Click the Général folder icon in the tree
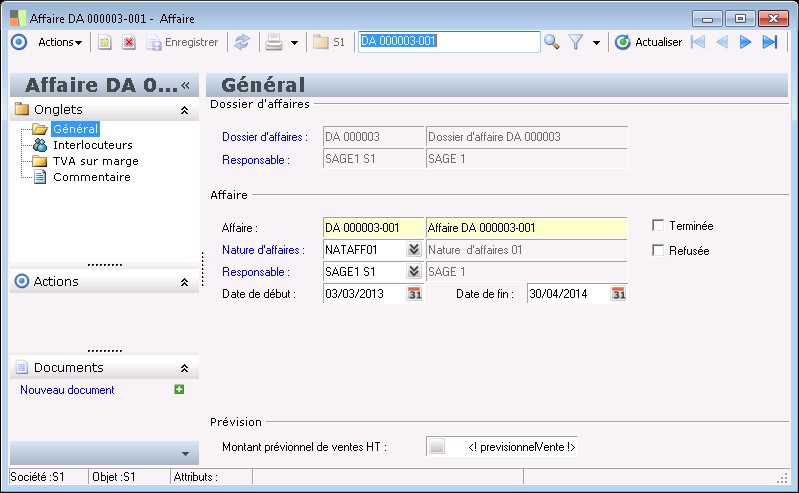The width and height of the screenshot is (799, 493). 40,129
